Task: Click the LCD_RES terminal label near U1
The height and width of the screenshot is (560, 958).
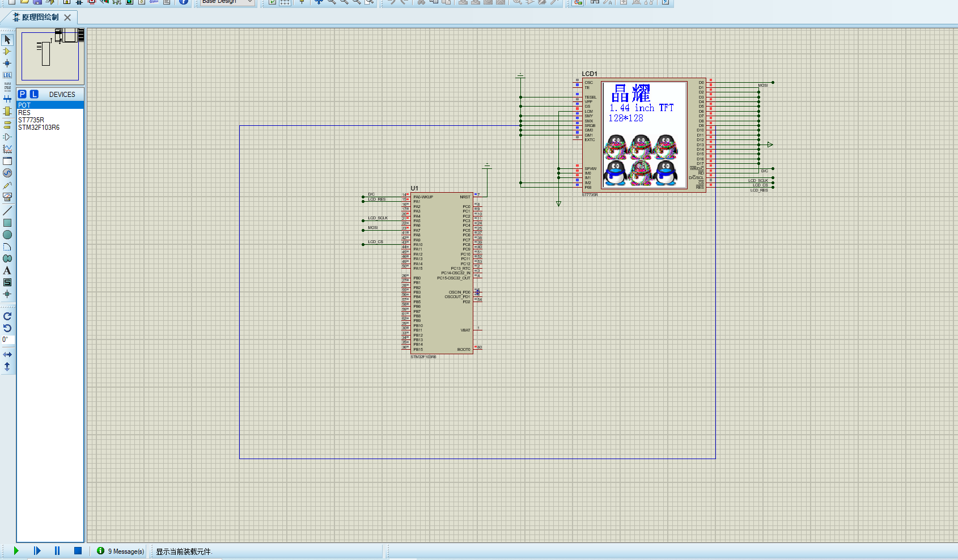Action: pos(376,200)
